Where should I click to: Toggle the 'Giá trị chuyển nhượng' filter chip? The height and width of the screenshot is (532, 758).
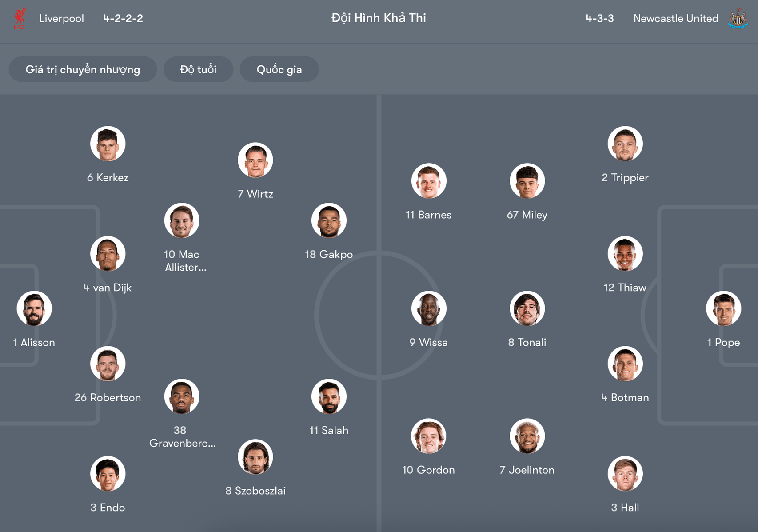coord(83,69)
